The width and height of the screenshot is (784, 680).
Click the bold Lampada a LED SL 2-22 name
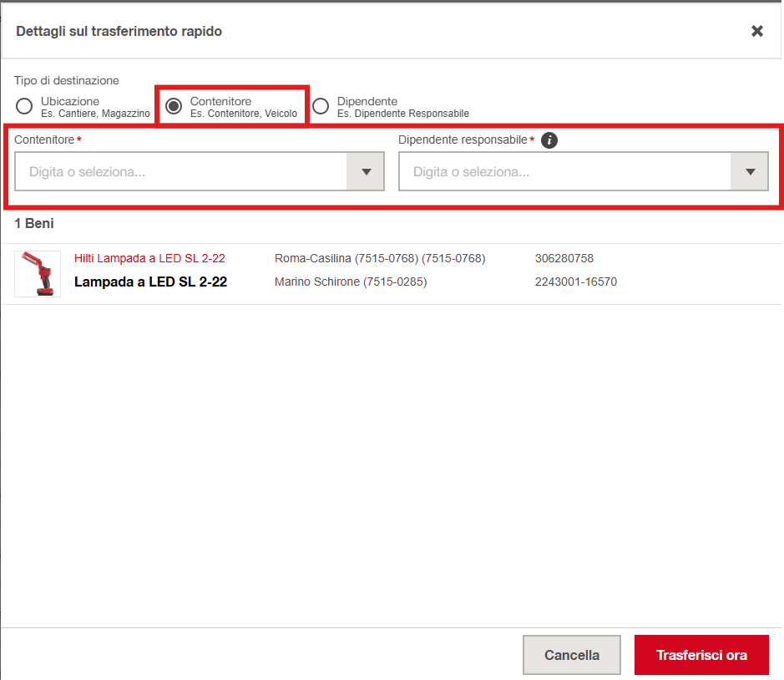pos(150,282)
